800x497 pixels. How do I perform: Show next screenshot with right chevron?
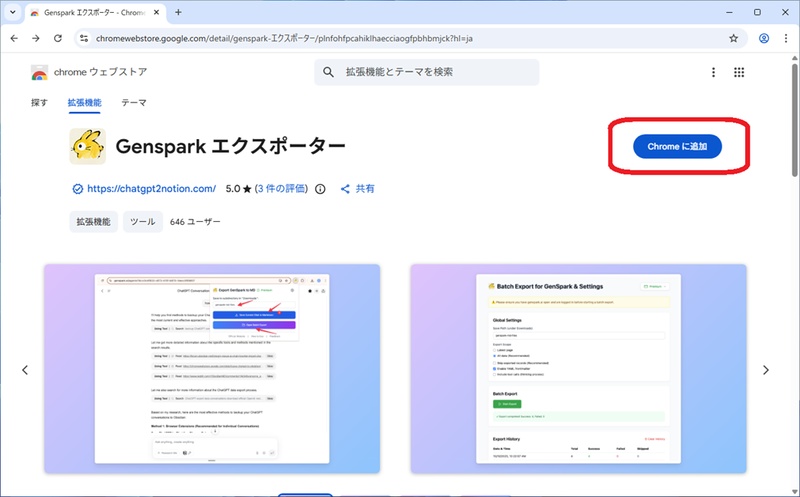click(765, 370)
